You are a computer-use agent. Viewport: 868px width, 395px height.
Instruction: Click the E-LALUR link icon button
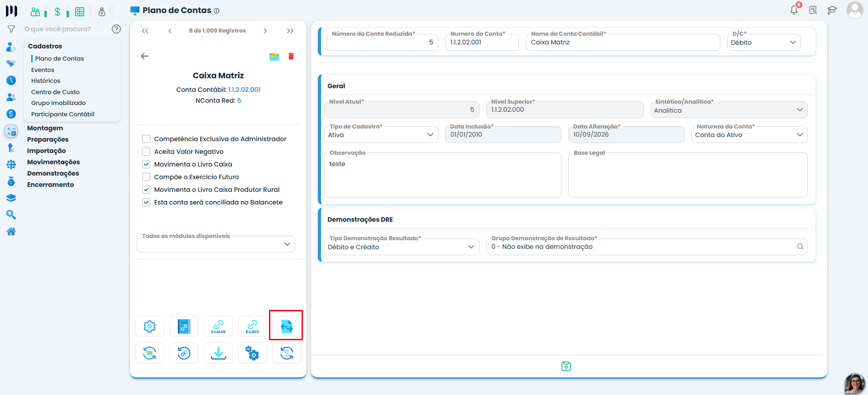point(218,326)
